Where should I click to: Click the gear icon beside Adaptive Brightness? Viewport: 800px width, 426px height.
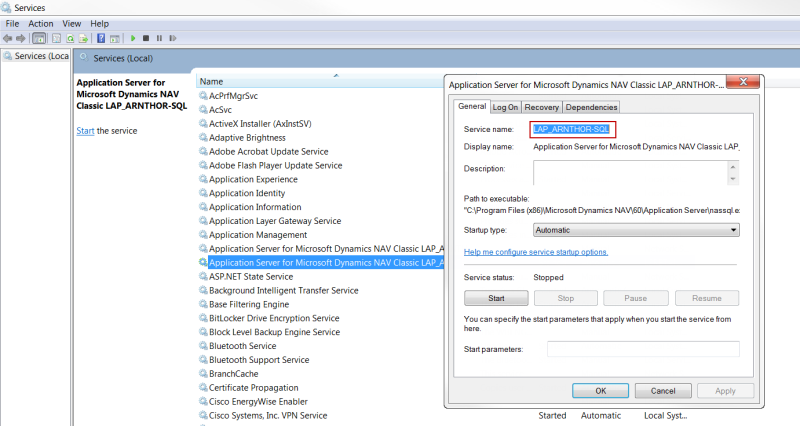click(x=203, y=137)
